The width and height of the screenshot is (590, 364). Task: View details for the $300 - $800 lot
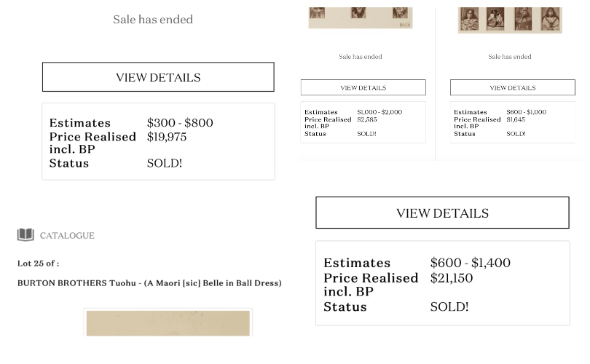158,77
